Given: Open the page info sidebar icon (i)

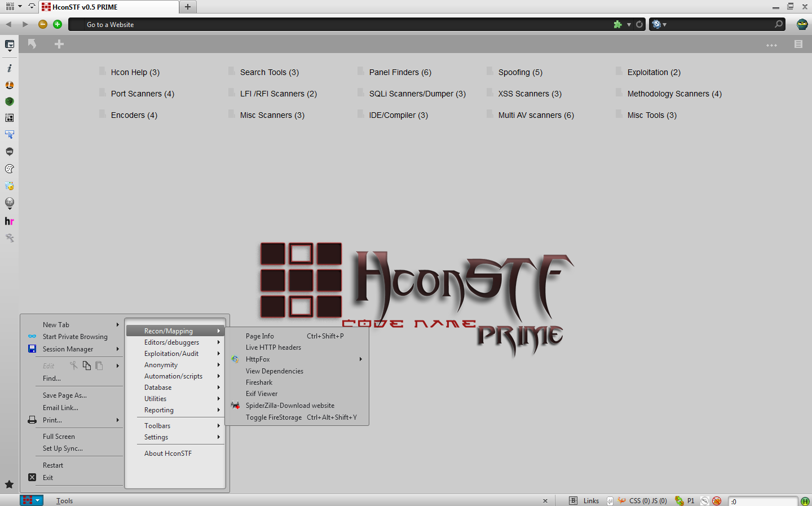Looking at the screenshot, I should point(9,68).
